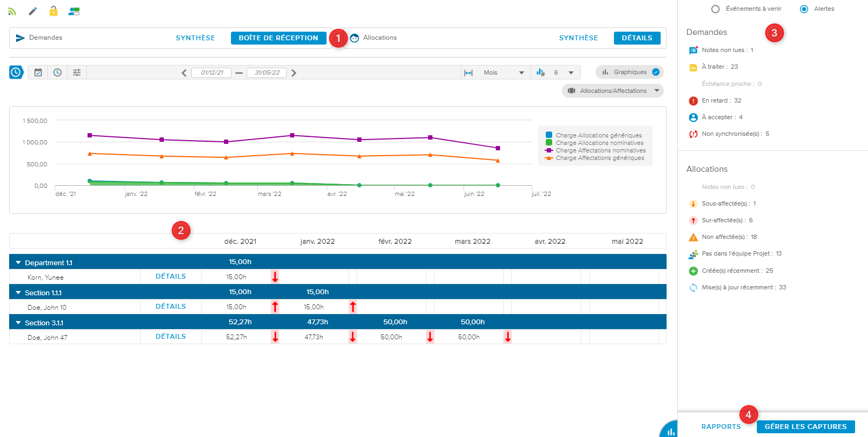868x437 pixels.
Task: Select the Alertes radio button
Action: (804, 9)
